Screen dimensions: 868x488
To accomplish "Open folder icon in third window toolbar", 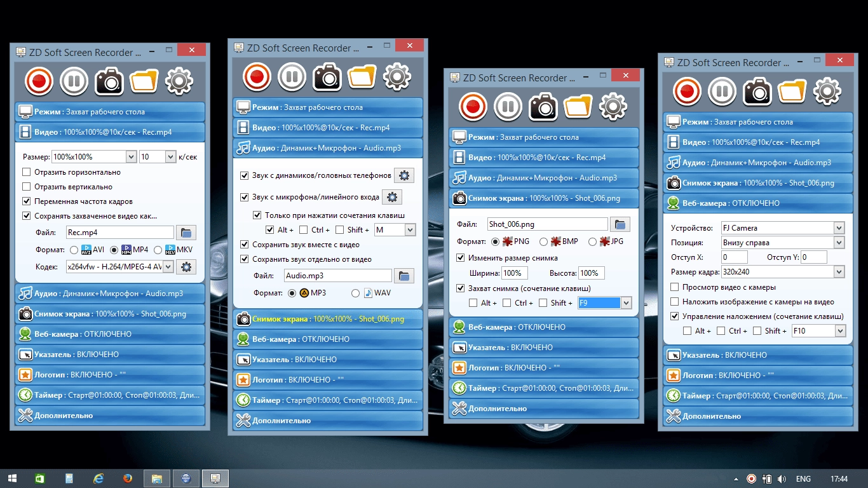I will pyautogui.click(x=578, y=106).
